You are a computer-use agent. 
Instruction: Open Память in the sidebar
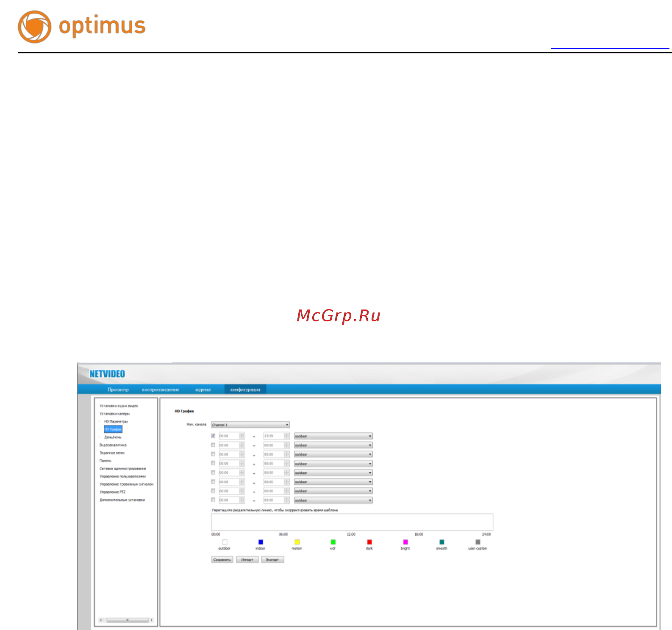[106, 461]
